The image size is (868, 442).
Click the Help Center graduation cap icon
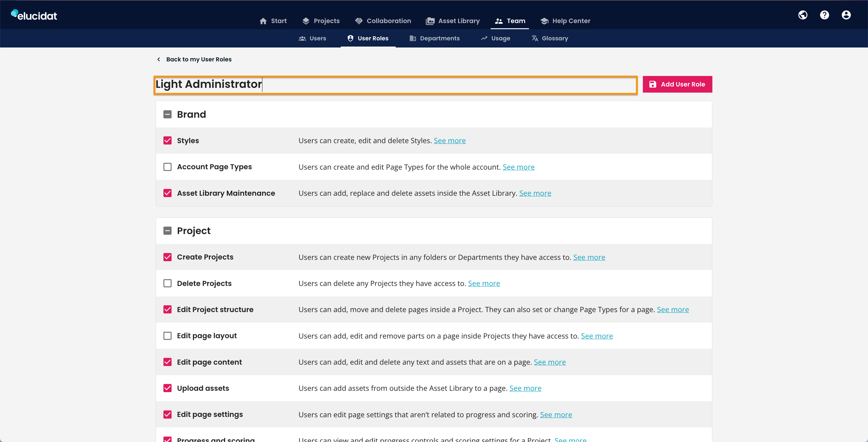pyautogui.click(x=545, y=21)
